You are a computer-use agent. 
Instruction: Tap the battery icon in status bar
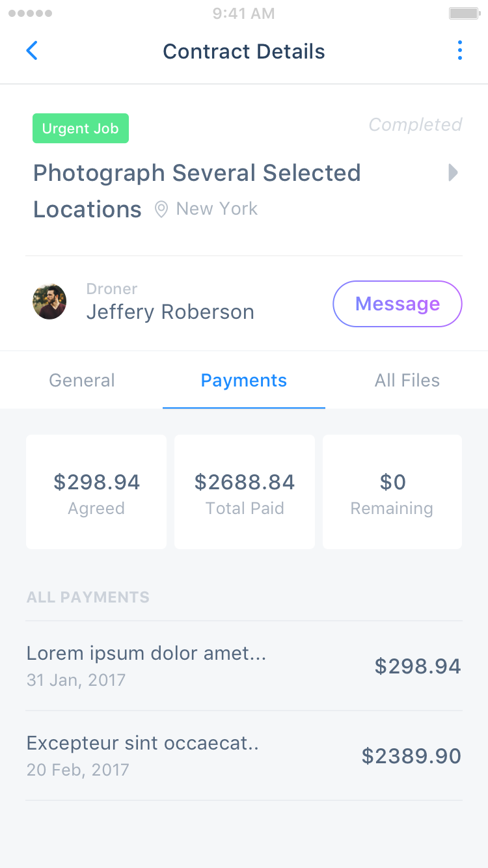pos(464,13)
